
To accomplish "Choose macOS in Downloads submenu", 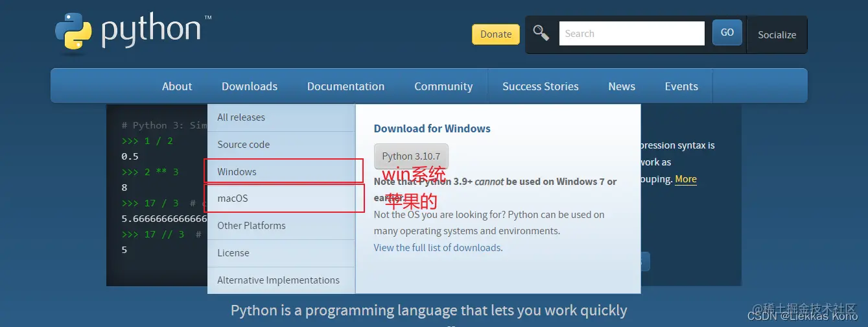I will click(281, 199).
